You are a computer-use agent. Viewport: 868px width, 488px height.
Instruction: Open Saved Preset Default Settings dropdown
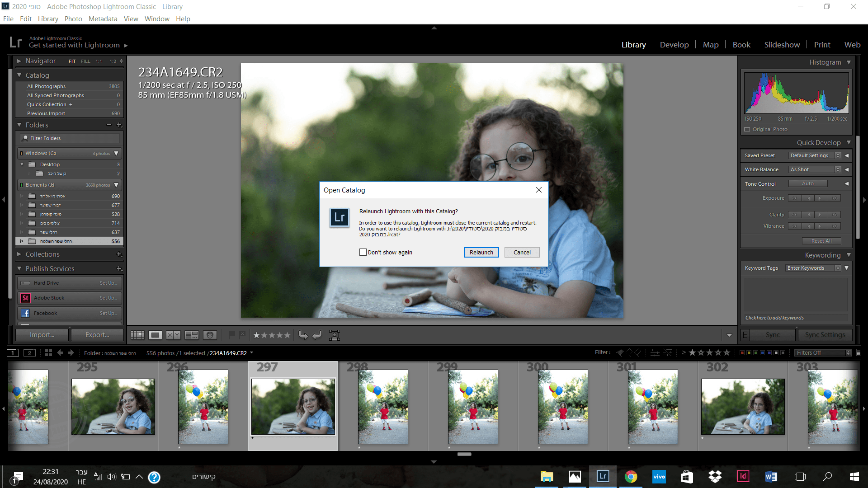(x=815, y=155)
